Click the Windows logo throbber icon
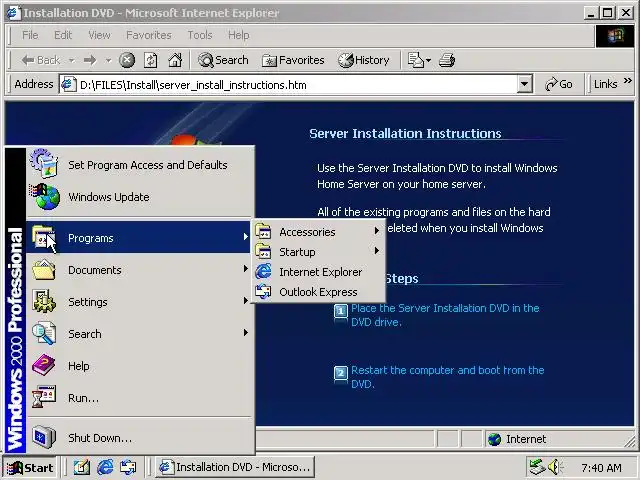This screenshot has height=480, width=640. [x=615, y=36]
